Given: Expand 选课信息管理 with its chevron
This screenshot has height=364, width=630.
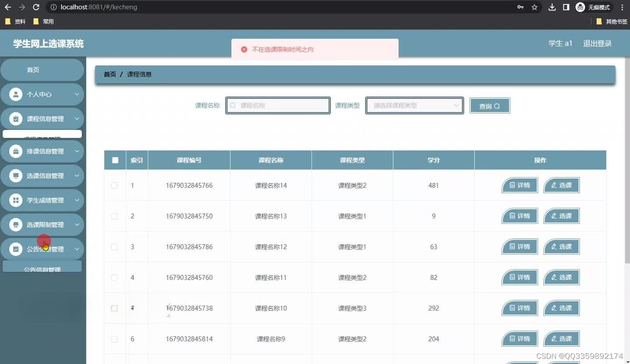Looking at the screenshot, I should point(77,176).
